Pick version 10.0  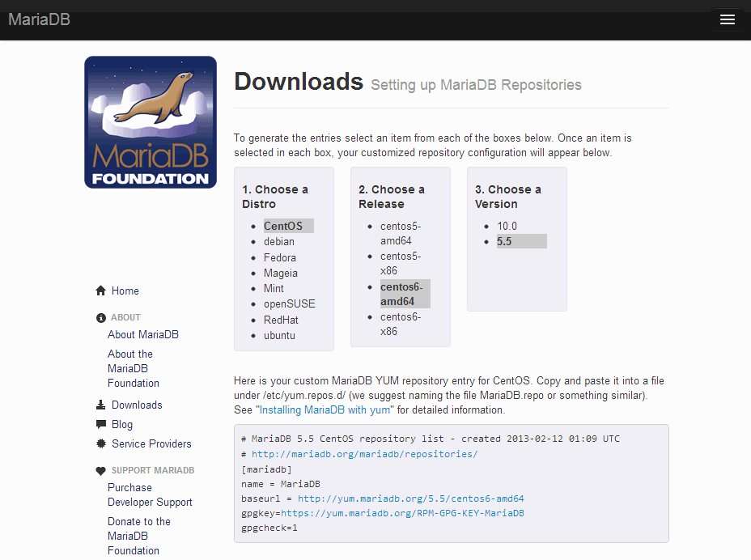tap(507, 226)
